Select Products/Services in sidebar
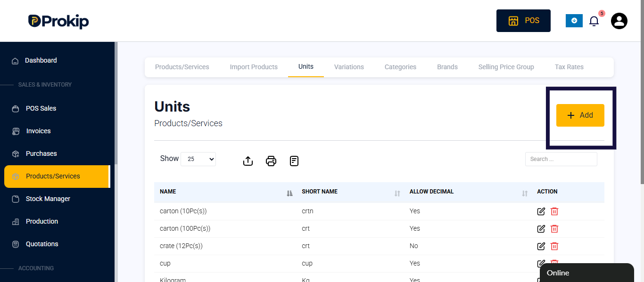The height and width of the screenshot is (282, 644). [x=57, y=176]
